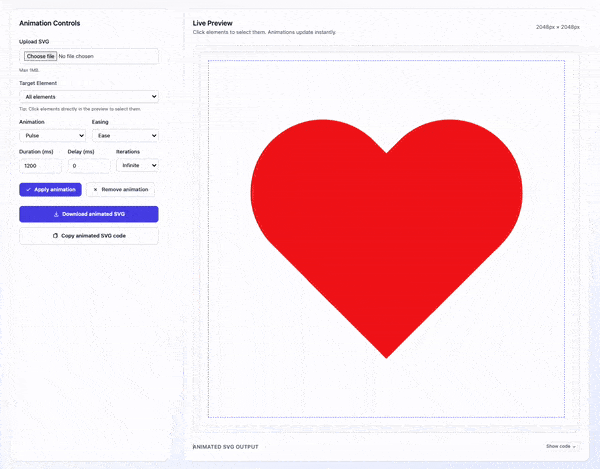
Task: Click the 'Max 1MB.' hint text
Action: click(29, 70)
